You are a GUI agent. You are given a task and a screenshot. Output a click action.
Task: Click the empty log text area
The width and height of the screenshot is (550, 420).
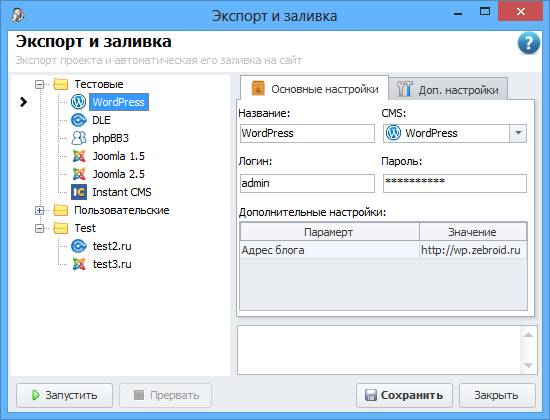coord(379,350)
